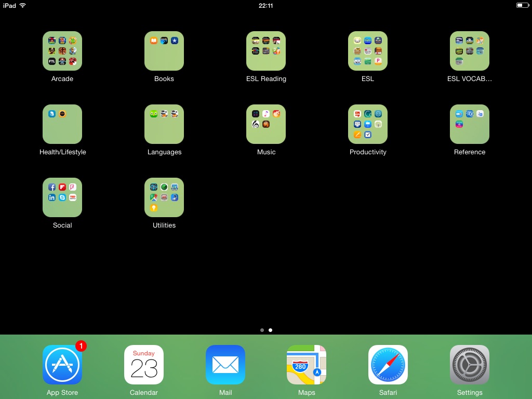Open the Reference folder

tap(470, 124)
